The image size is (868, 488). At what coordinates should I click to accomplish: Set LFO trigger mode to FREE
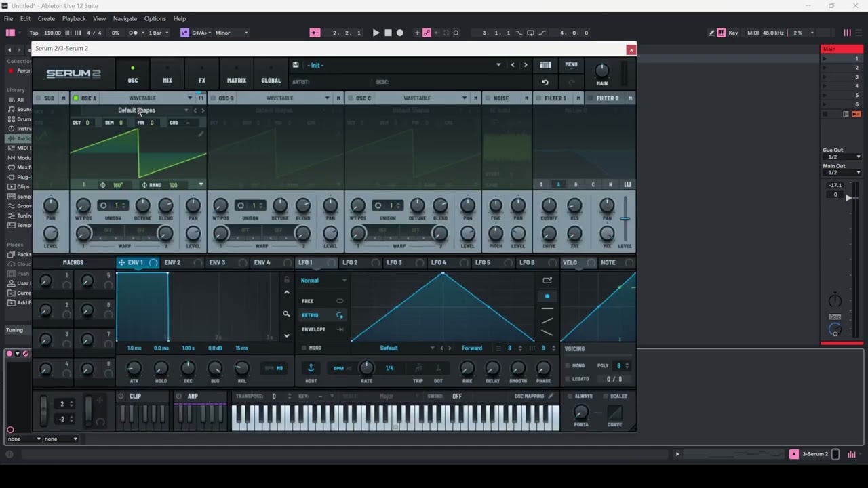(x=323, y=300)
